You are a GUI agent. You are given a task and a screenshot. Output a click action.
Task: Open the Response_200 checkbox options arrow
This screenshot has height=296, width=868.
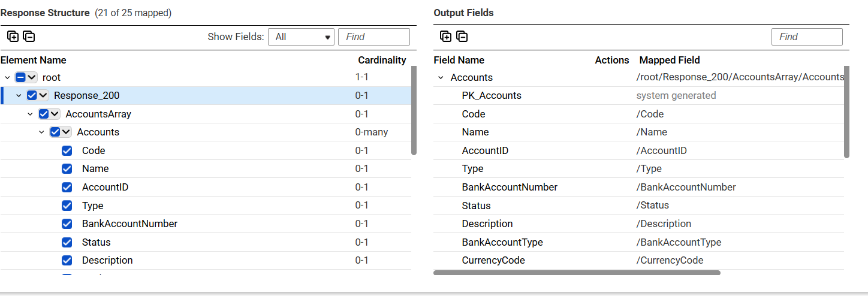(43, 95)
